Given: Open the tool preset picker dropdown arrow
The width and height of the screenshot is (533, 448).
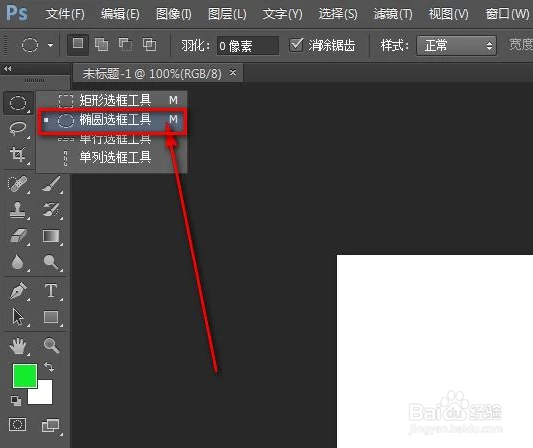Looking at the screenshot, I should [x=50, y=45].
